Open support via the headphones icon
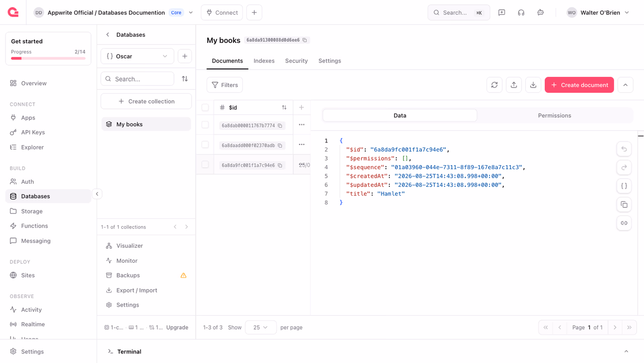644x363 pixels. (521, 13)
